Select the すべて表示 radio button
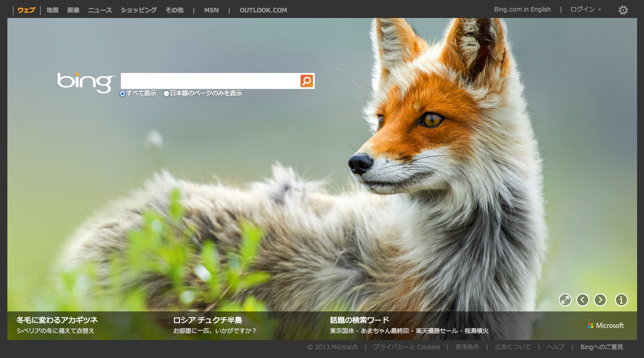The height and width of the screenshot is (358, 644). pos(123,94)
